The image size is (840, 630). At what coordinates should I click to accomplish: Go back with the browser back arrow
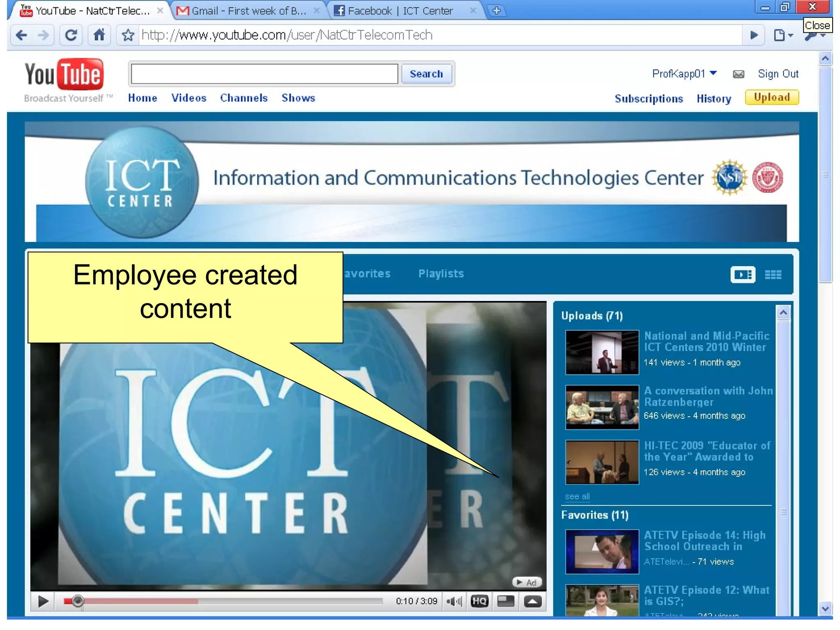21,35
